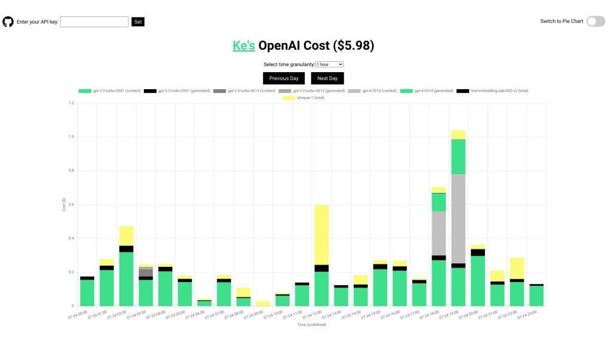Click the green bottom segment of 07-24 02:00 bar
Image resolution: width=607 pixels, height=364 pixels.
pos(126,279)
